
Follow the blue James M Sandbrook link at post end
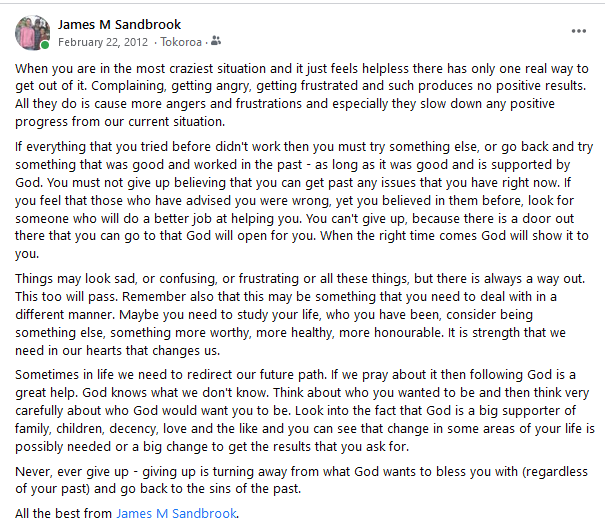[x=177, y=513]
